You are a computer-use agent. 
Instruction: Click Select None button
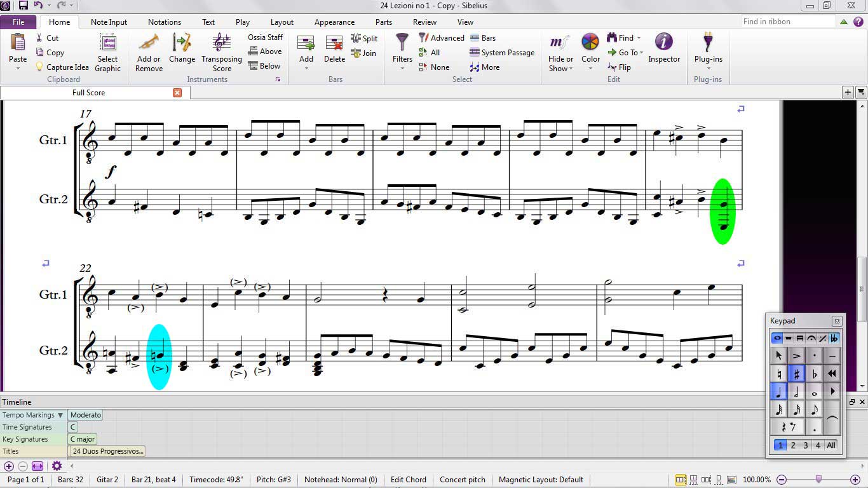tap(434, 67)
